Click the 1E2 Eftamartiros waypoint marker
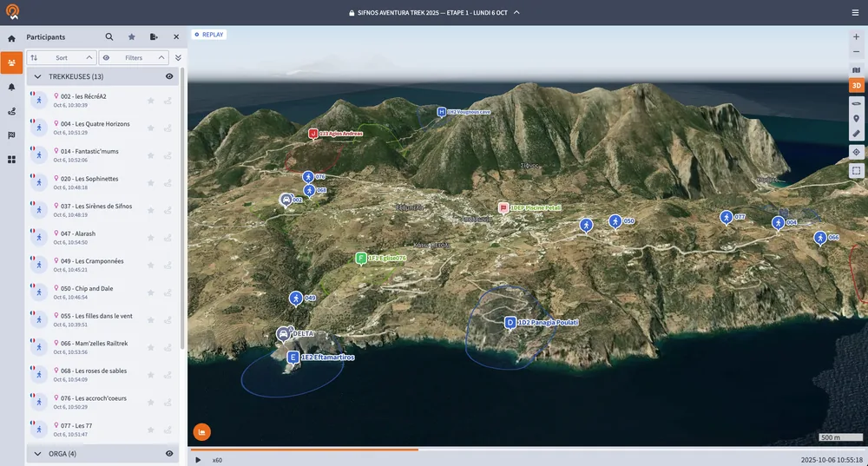Image resolution: width=868 pixels, height=466 pixels. (293, 358)
